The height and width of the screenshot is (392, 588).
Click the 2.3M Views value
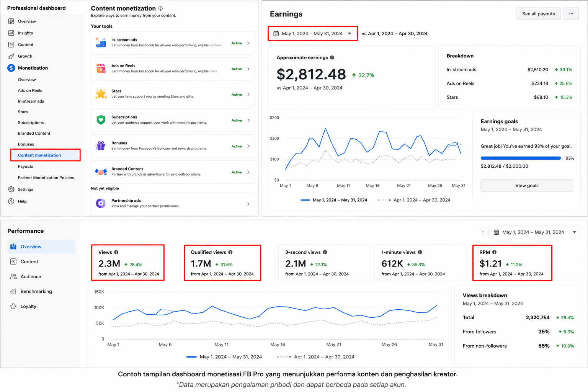(109, 264)
